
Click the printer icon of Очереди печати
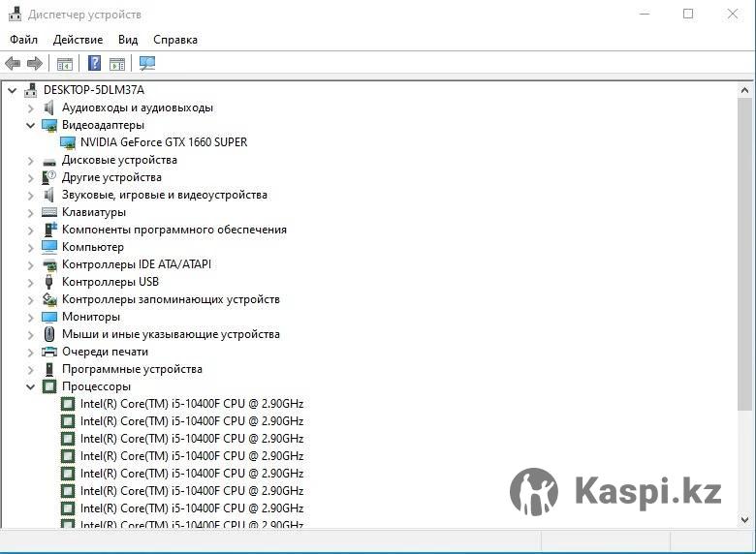[49, 352]
